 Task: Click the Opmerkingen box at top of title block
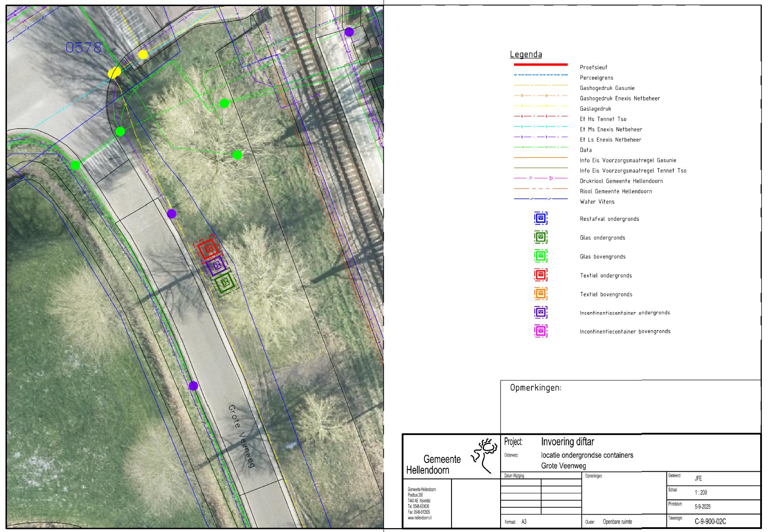pyautogui.click(x=630, y=406)
